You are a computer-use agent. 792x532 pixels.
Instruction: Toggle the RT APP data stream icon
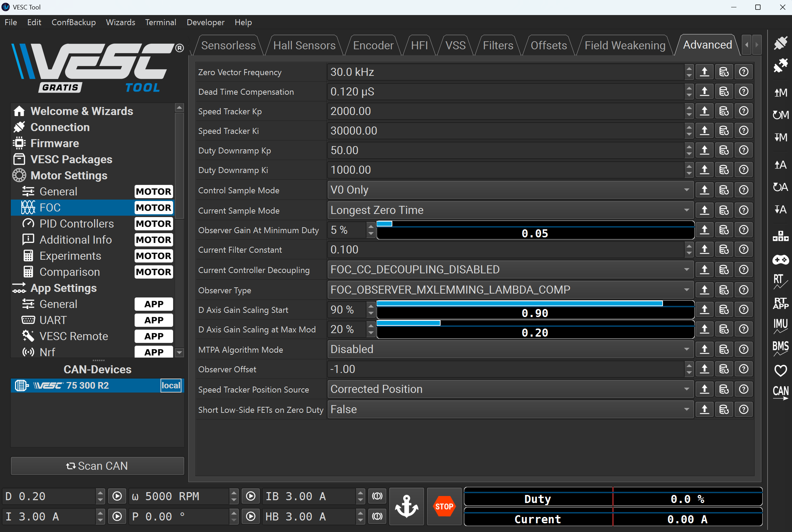[x=780, y=303]
